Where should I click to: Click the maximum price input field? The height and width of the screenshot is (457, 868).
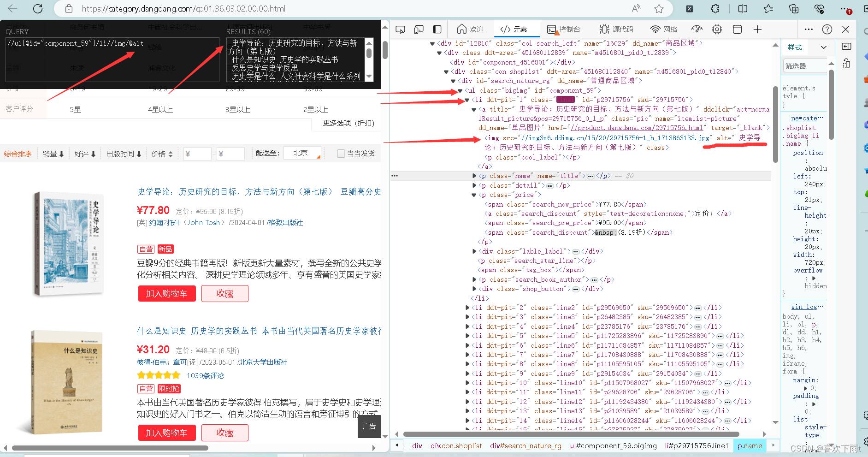point(230,154)
